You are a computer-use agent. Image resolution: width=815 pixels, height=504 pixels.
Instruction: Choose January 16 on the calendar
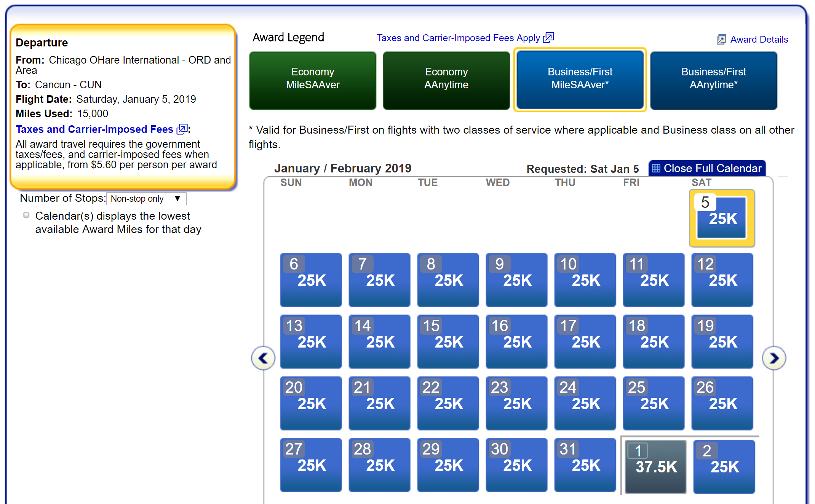516,341
